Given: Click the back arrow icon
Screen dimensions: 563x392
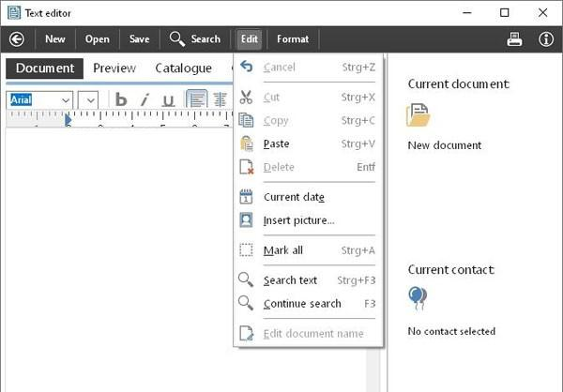Looking at the screenshot, I should pyautogui.click(x=16, y=38).
